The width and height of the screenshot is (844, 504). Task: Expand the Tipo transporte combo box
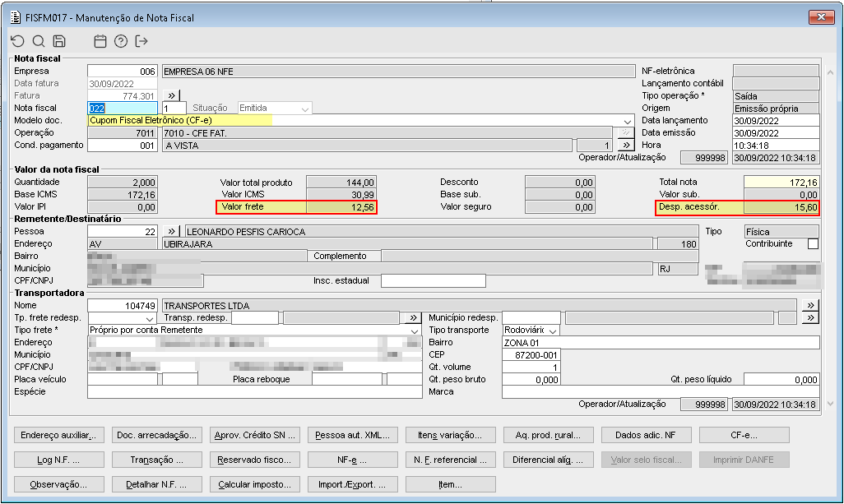(553, 331)
